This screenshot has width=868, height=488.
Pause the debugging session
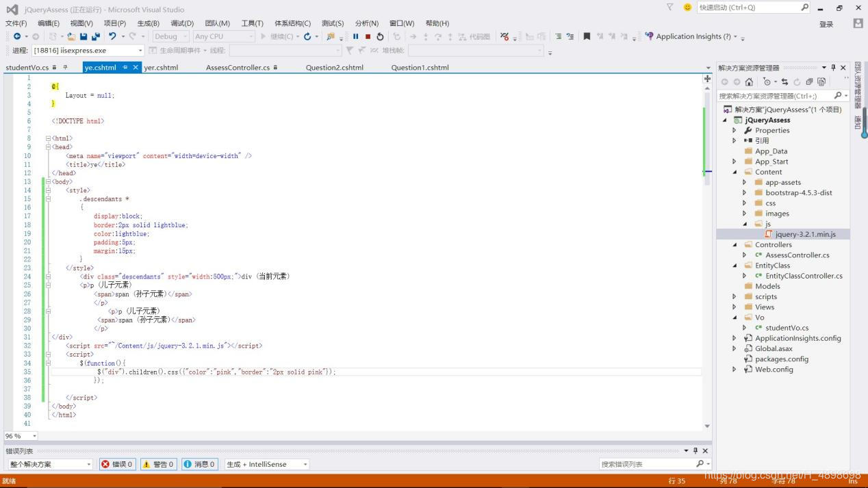coord(356,36)
